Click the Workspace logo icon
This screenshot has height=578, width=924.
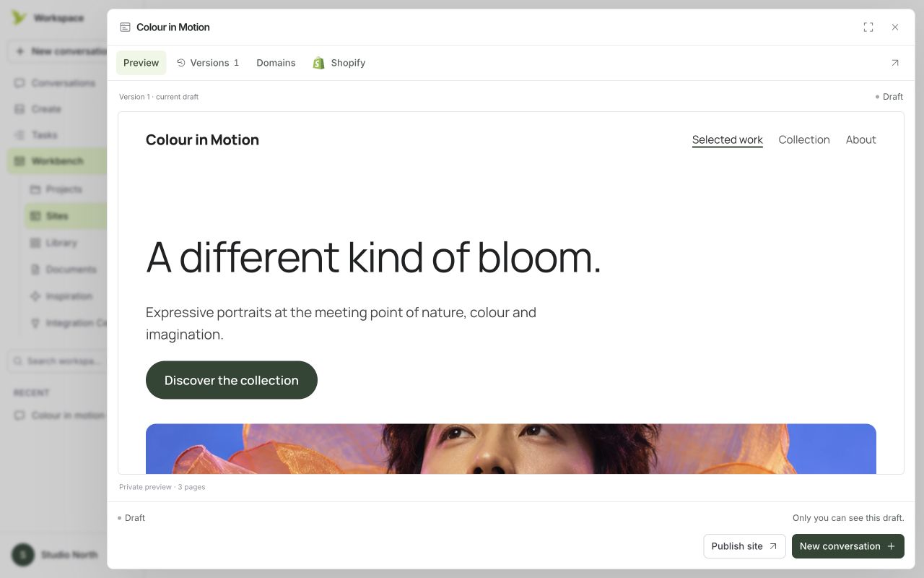click(x=19, y=17)
